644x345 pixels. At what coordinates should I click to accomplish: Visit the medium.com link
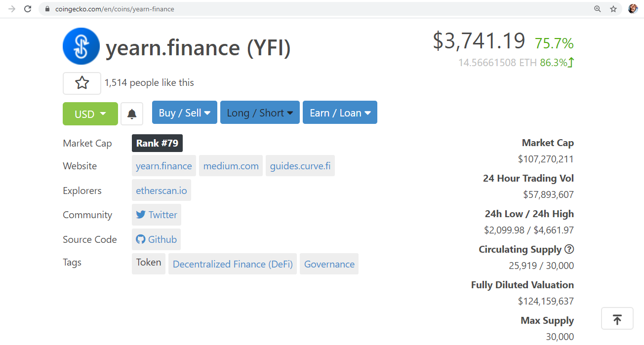pyautogui.click(x=231, y=166)
